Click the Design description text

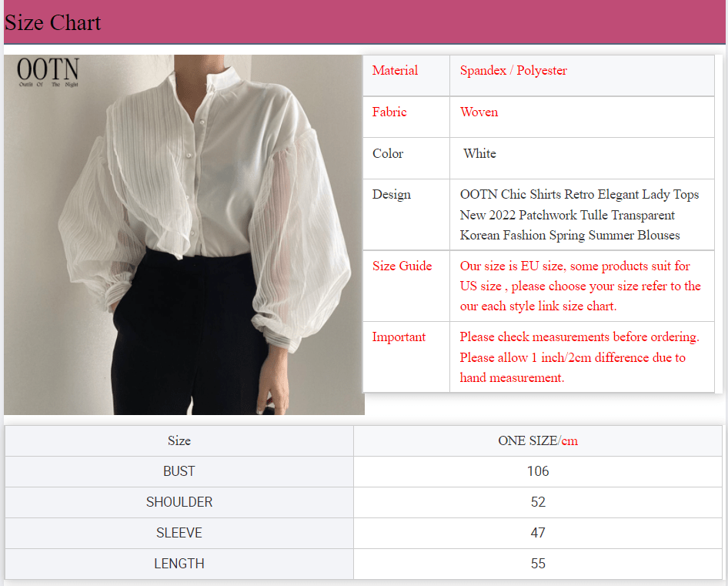pyautogui.click(x=579, y=215)
